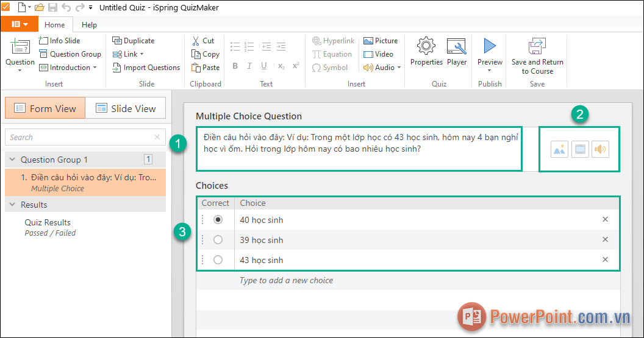This screenshot has width=644, height=338.
Task: Redo the last action
Action: point(80,7)
